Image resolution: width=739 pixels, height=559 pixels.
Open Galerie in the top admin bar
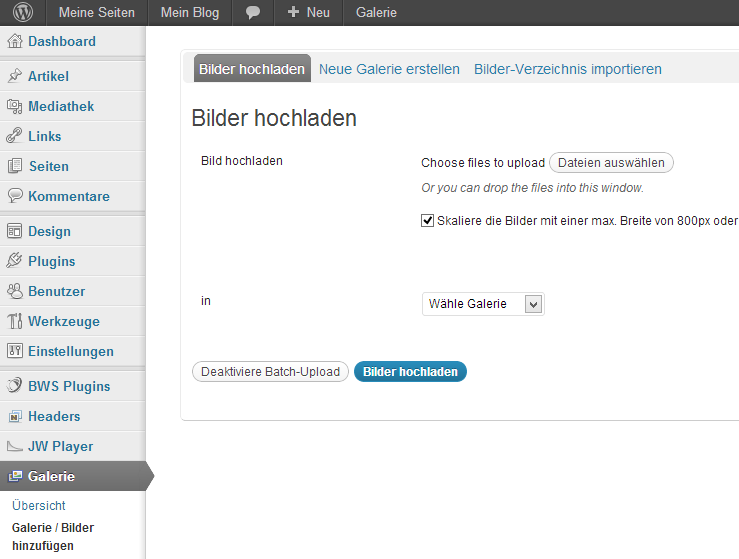click(376, 13)
